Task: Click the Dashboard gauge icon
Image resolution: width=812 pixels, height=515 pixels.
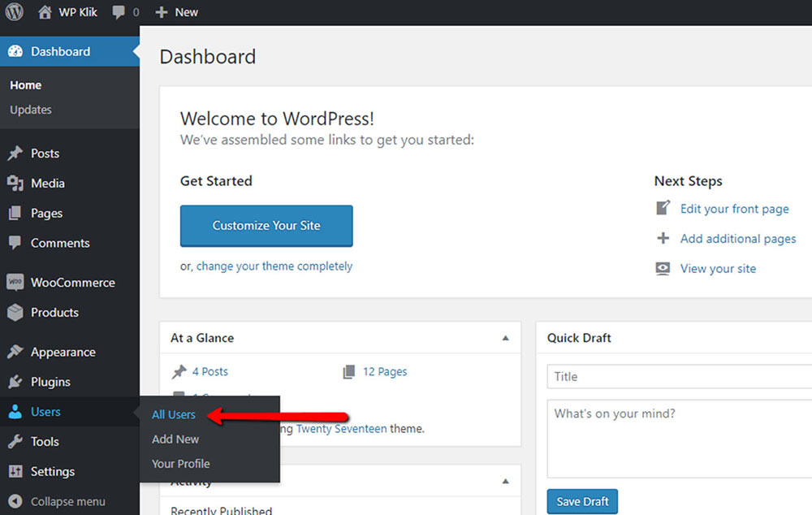Action: pyautogui.click(x=15, y=51)
